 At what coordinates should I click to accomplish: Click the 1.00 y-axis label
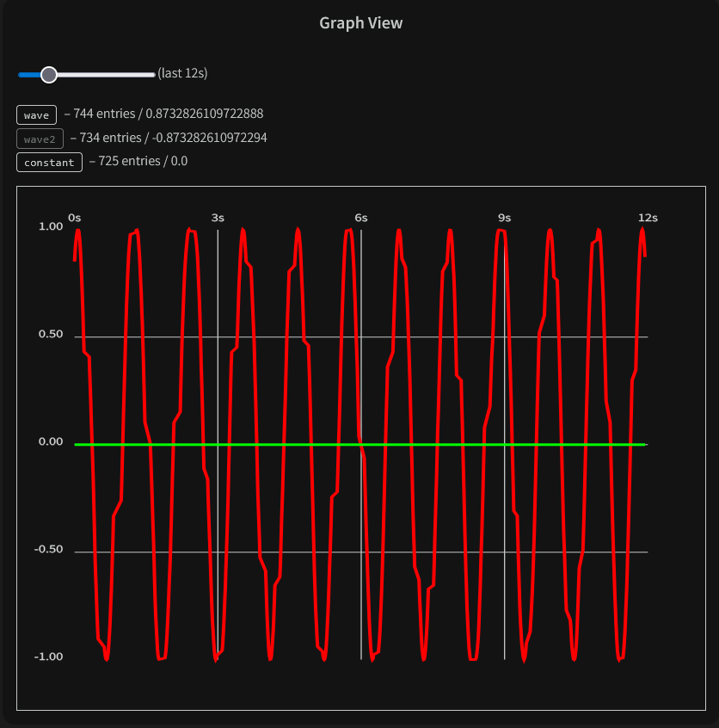[51, 227]
